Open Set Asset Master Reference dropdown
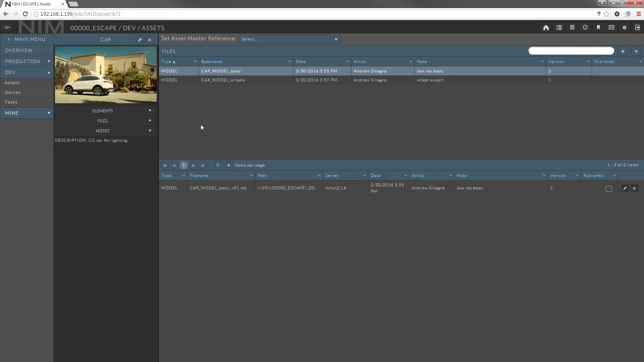 tap(289, 39)
